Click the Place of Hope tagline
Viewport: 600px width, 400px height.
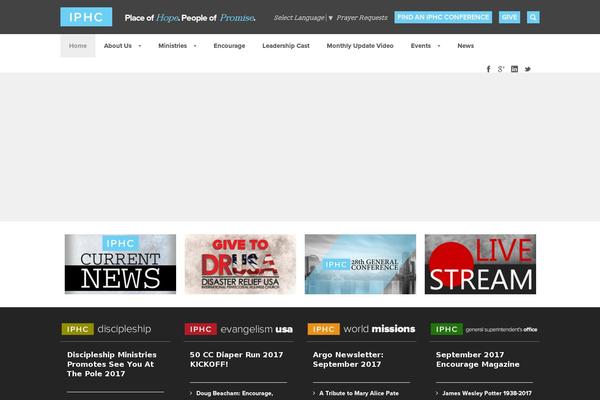(190, 18)
